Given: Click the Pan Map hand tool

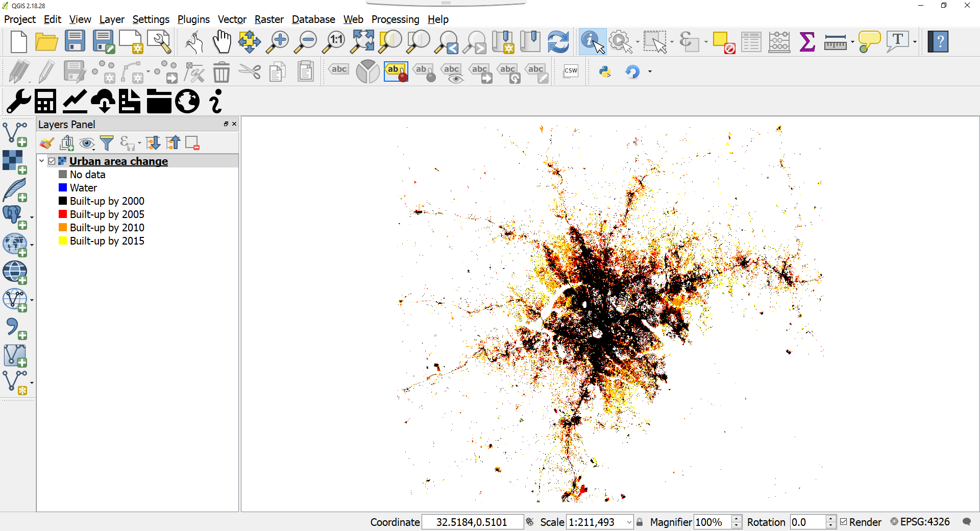Looking at the screenshot, I should point(222,42).
